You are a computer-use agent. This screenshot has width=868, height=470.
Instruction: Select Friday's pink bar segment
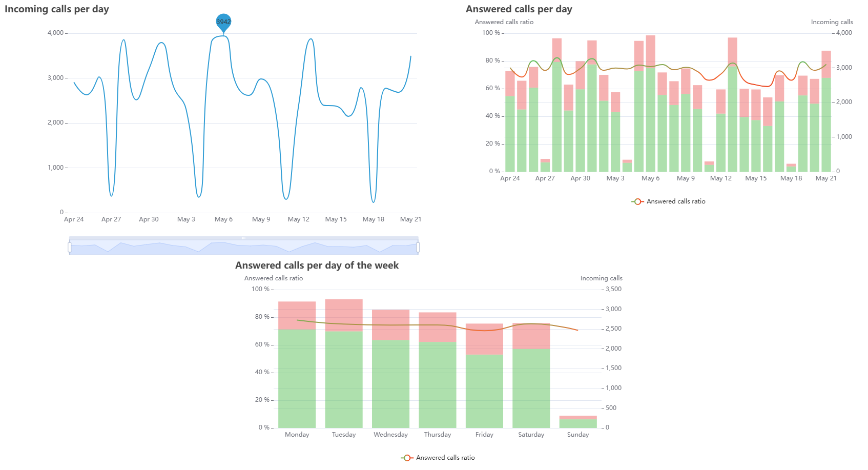click(484, 339)
